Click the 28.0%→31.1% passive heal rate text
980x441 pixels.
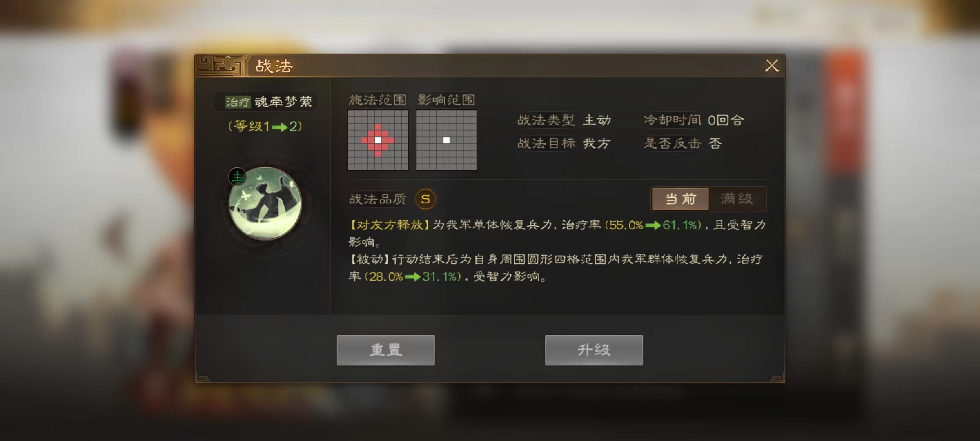point(413,276)
